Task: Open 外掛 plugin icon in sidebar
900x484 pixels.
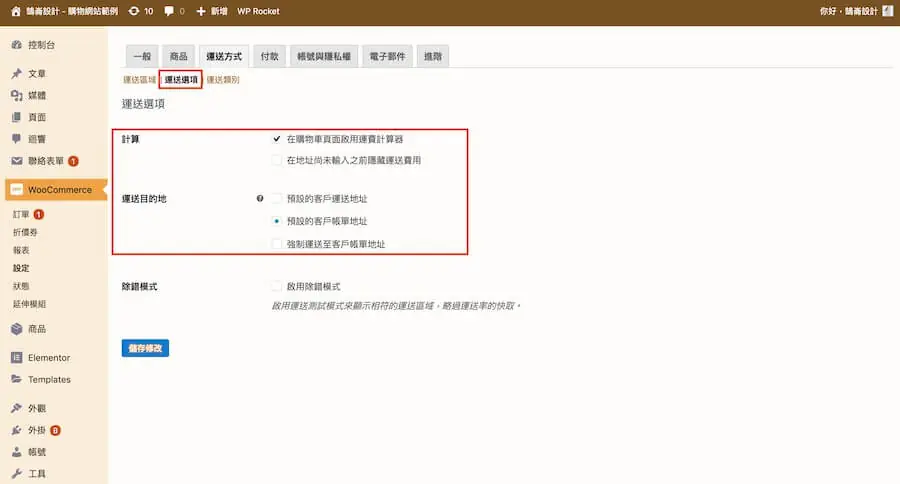Action: (x=17, y=430)
